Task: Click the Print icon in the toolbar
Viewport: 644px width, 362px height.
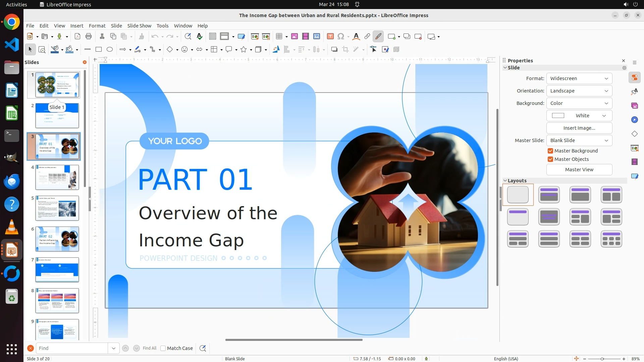Action: [x=89, y=37]
